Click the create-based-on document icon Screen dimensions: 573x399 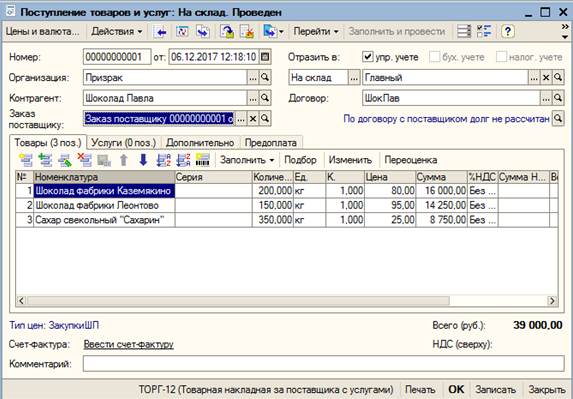coord(227,32)
